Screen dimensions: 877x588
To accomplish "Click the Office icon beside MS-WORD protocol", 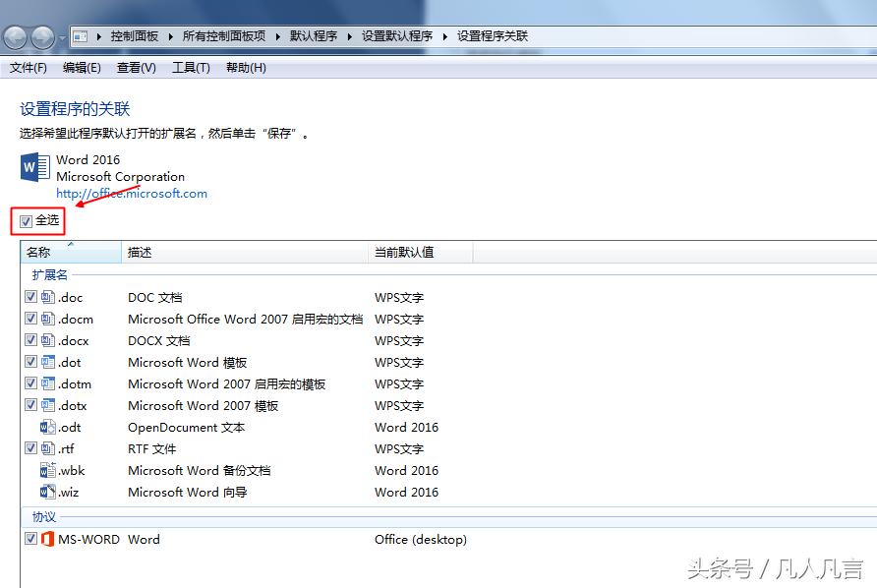I will (46, 539).
